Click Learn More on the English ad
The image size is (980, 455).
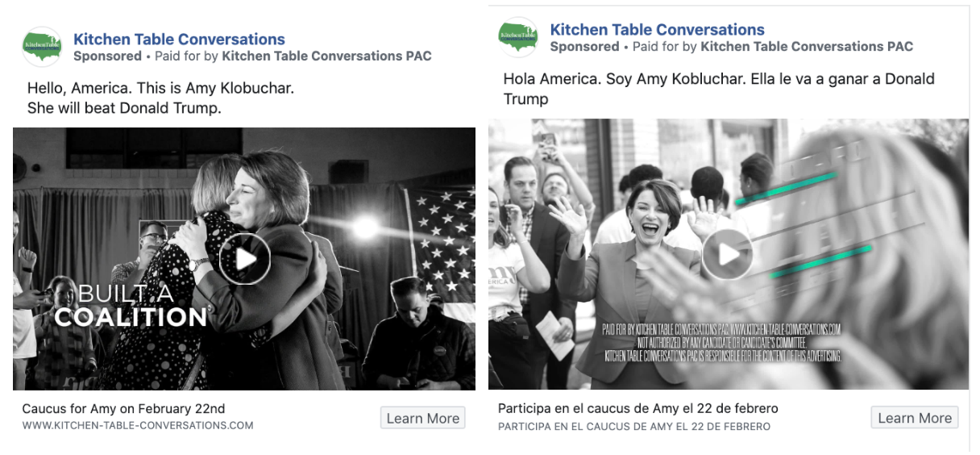click(x=423, y=418)
